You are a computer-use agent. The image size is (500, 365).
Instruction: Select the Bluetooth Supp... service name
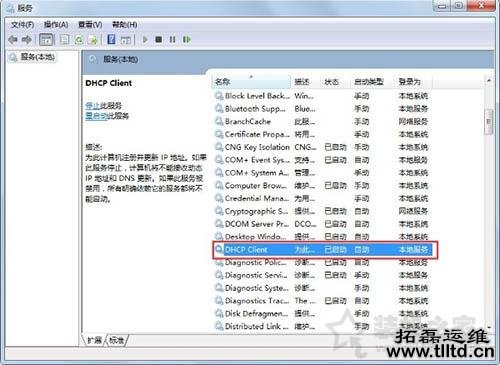255,109
